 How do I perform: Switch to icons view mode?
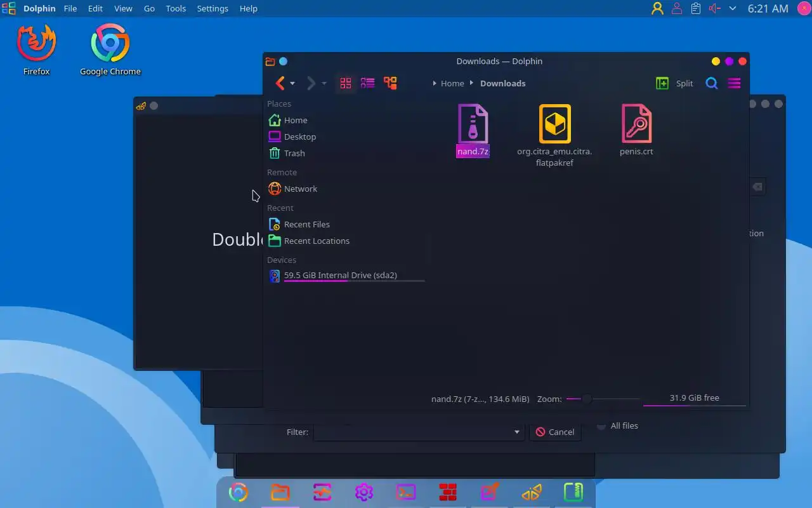[x=346, y=83]
